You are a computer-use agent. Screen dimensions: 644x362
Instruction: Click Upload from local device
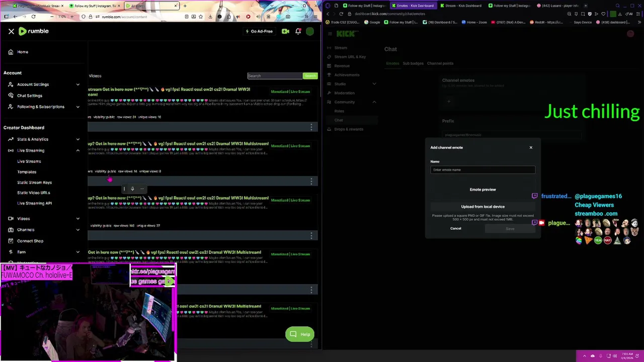coord(483,207)
